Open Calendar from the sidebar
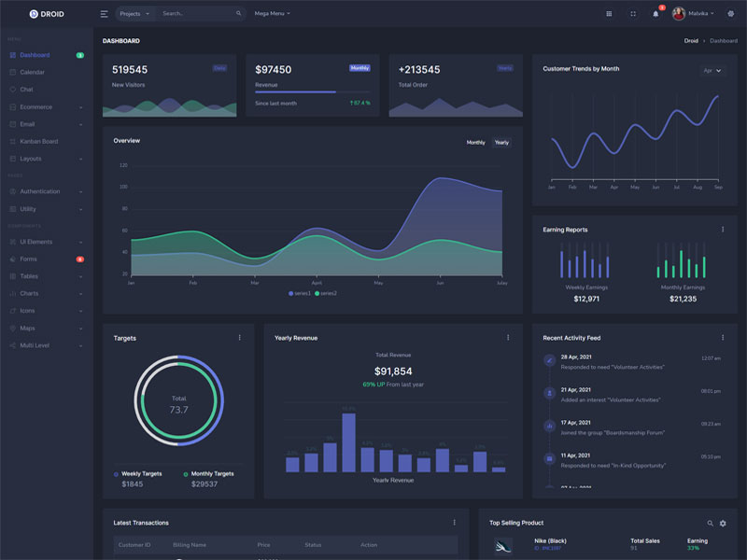Screen dimensions: 747x560 (32, 72)
